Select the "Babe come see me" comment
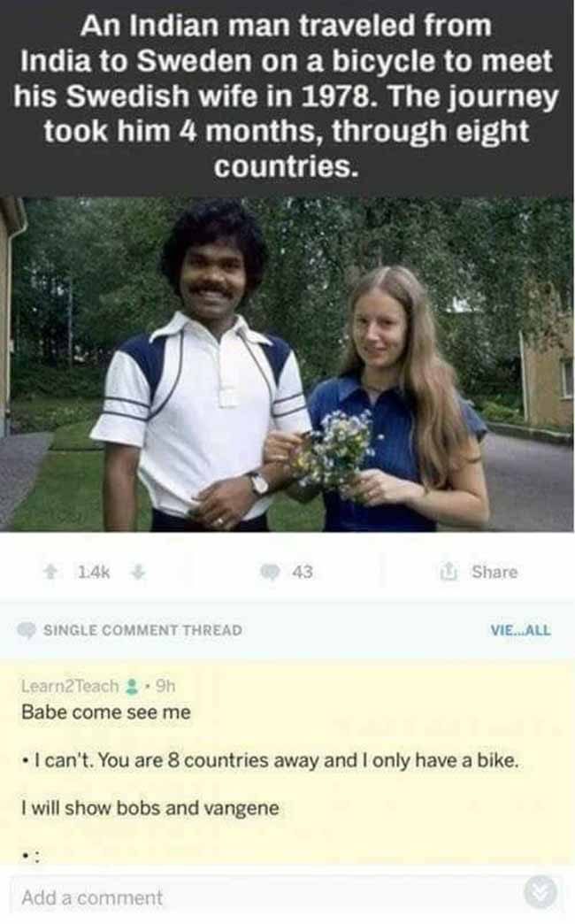575x924 pixels. click(x=106, y=712)
